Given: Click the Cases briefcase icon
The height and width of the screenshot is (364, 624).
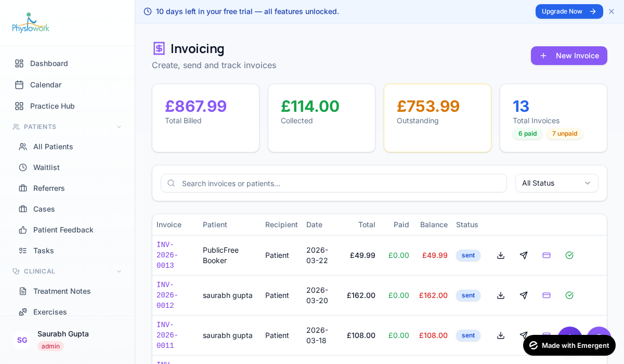Looking at the screenshot, I should (x=23, y=209).
